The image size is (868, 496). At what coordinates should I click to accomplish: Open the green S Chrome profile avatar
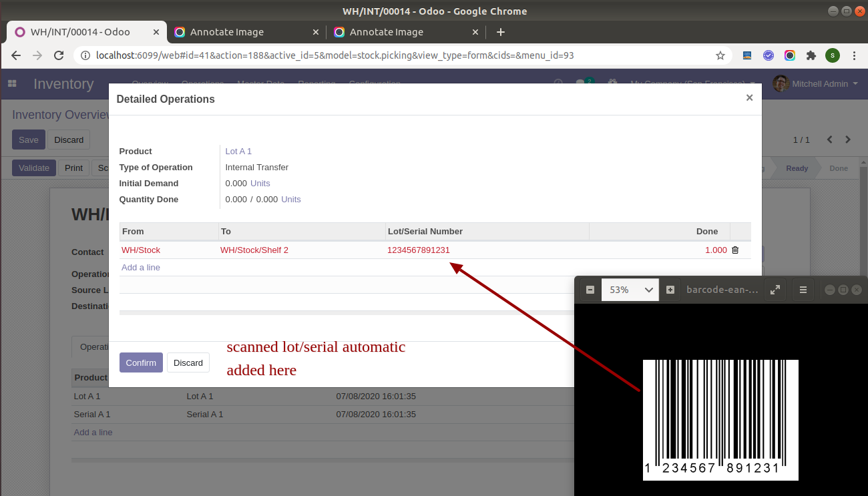pyautogui.click(x=832, y=55)
